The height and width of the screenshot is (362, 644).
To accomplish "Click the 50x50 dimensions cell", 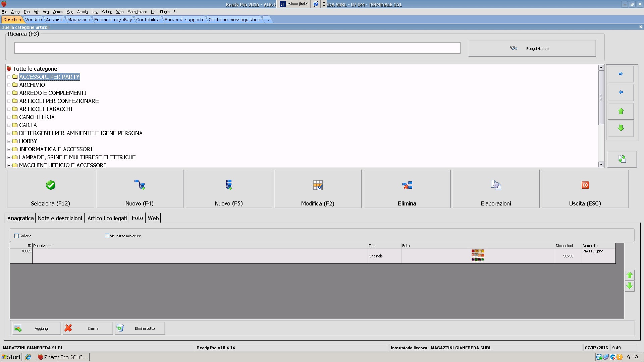I will click(568, 256).
